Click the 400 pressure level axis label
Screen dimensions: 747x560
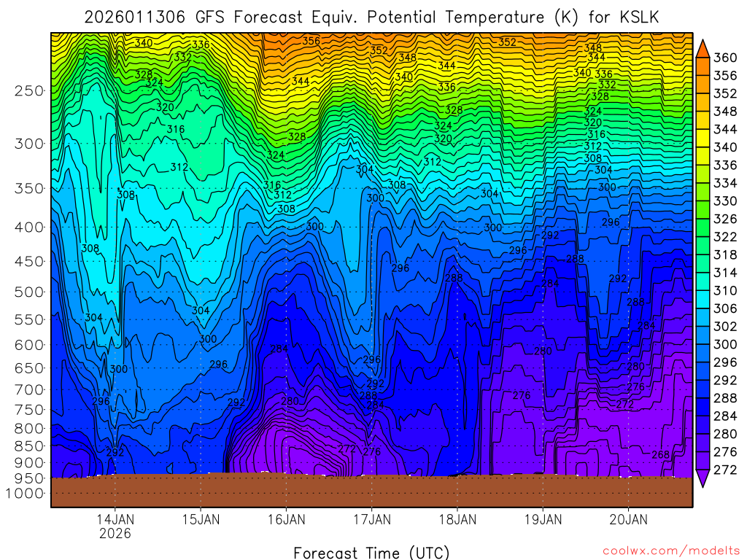[29, 227]
